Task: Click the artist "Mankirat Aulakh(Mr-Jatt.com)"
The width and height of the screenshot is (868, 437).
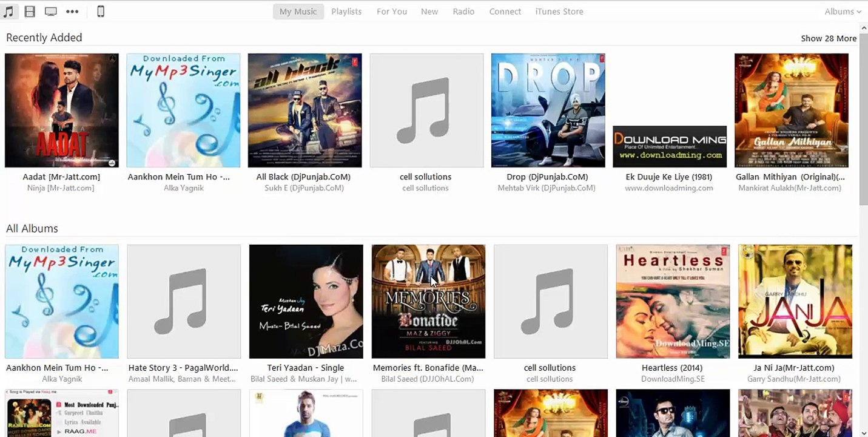Action: [x=790, y=188]
